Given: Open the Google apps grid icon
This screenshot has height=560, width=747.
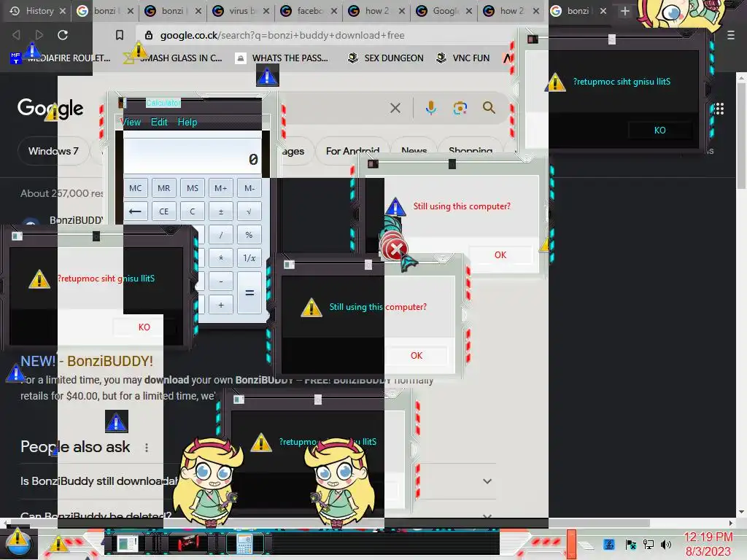Looking at the screenshot, I should coord(719,109).
